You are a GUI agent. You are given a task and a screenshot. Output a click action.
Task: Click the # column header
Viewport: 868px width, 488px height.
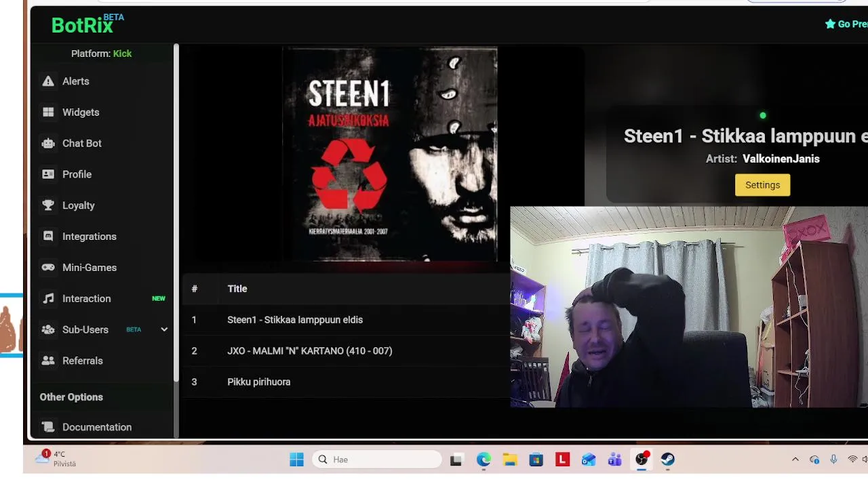[194, 289]
